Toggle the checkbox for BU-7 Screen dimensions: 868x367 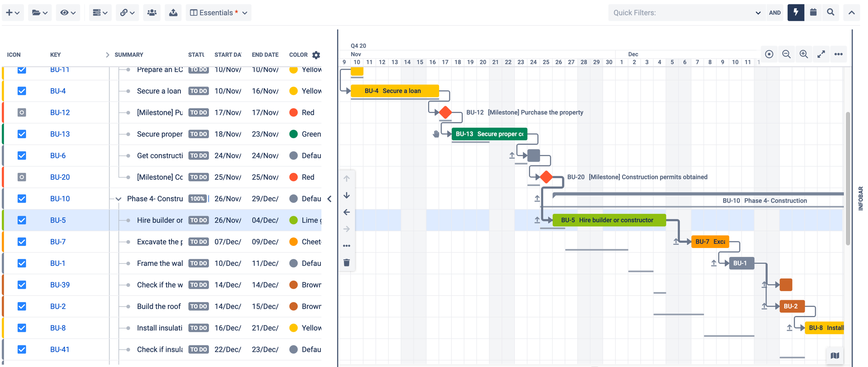[22, 242]
